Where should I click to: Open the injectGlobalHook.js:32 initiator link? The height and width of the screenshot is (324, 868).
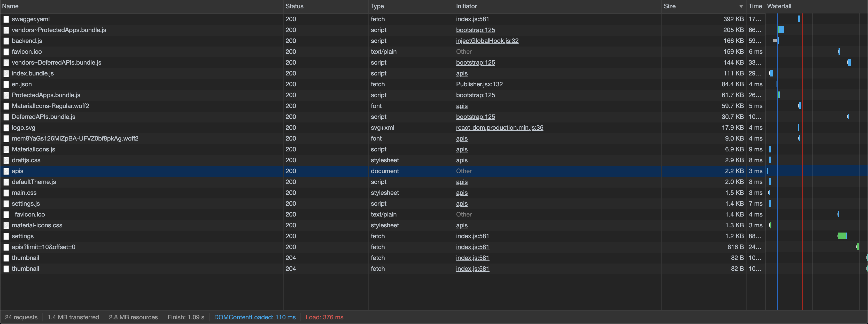click(x=487, y=41)
